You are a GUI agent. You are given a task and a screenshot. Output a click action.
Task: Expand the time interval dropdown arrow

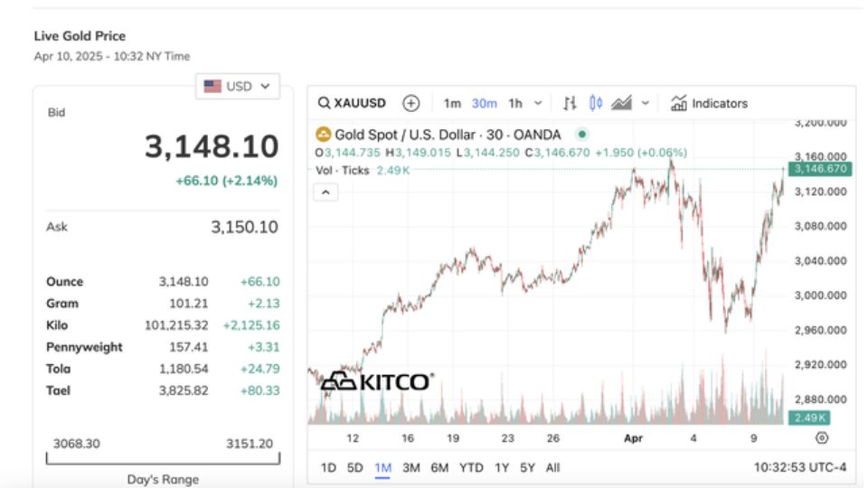tap(539, 103)
